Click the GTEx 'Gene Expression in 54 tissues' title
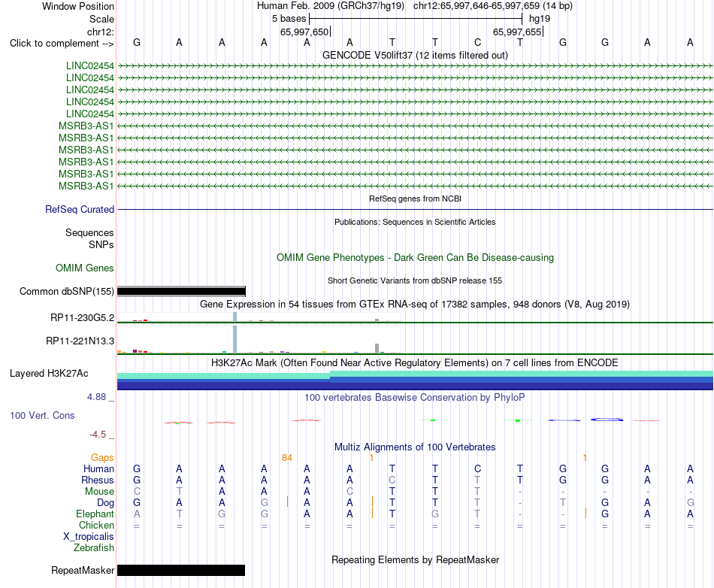Viewport: 714px width, 588px height. [x=415, y=305]
